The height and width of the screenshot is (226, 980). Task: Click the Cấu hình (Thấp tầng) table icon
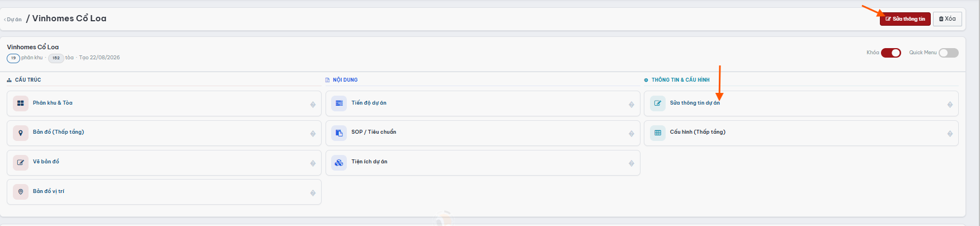pyautogui.click(x=658, y=133)
